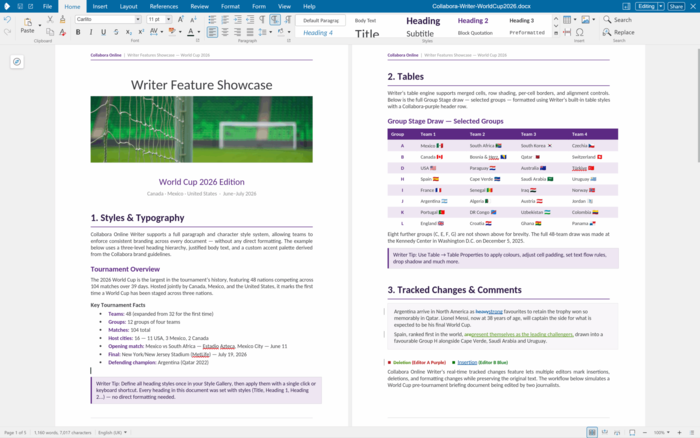This screenshot has width=700, height=438.
Task: Toggle Left-to-Right text direction
Action: (x=275, y=19)
